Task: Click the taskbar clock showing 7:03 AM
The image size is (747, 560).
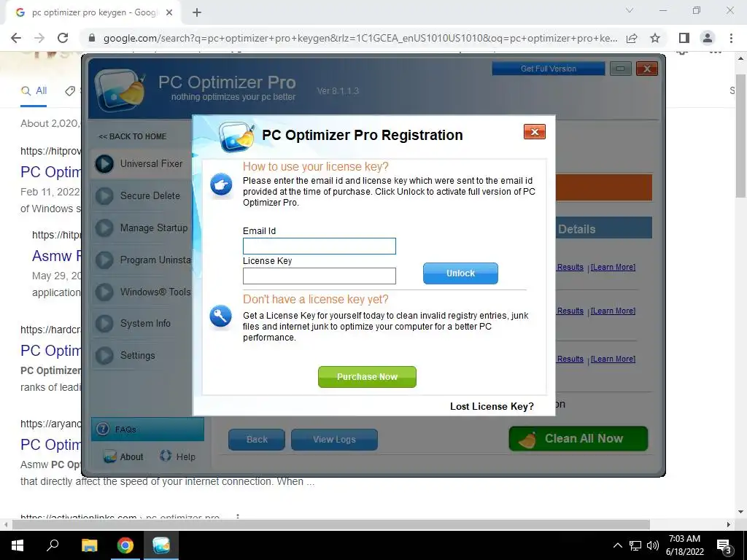Action: pos(684,545)
